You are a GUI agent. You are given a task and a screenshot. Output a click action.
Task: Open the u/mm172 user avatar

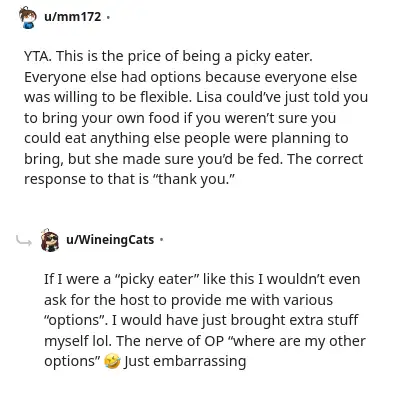click(27, 17)
